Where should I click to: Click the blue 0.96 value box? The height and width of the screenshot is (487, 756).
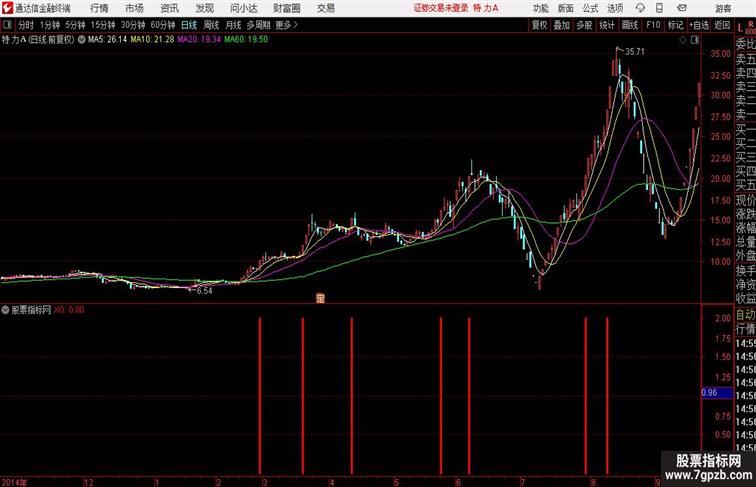(x=717, y=393)
